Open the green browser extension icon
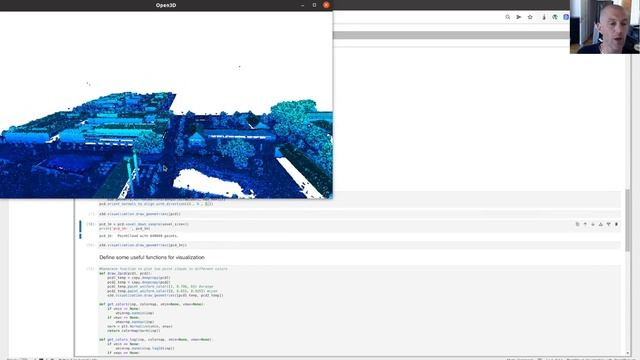640x360 pixels. pos(555,17)
